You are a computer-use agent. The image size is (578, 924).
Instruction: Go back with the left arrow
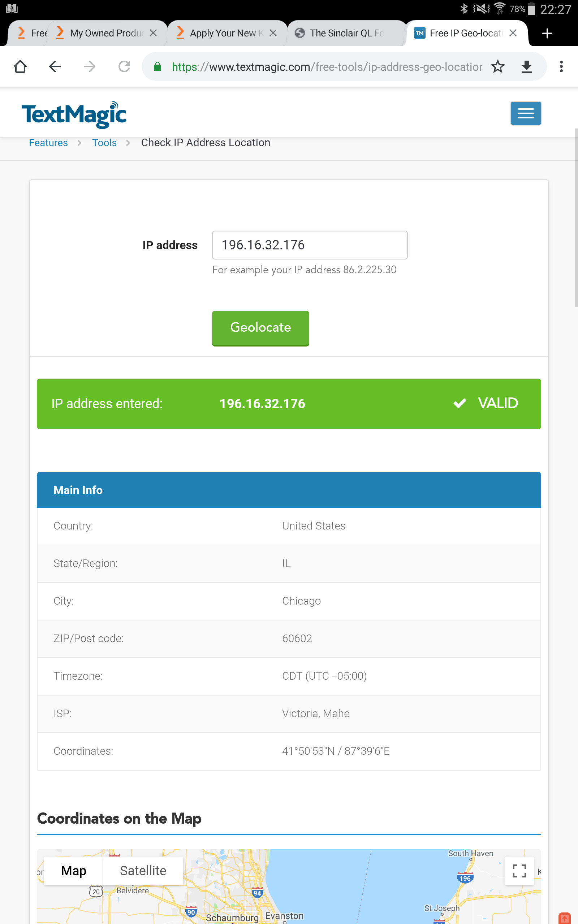55,66
